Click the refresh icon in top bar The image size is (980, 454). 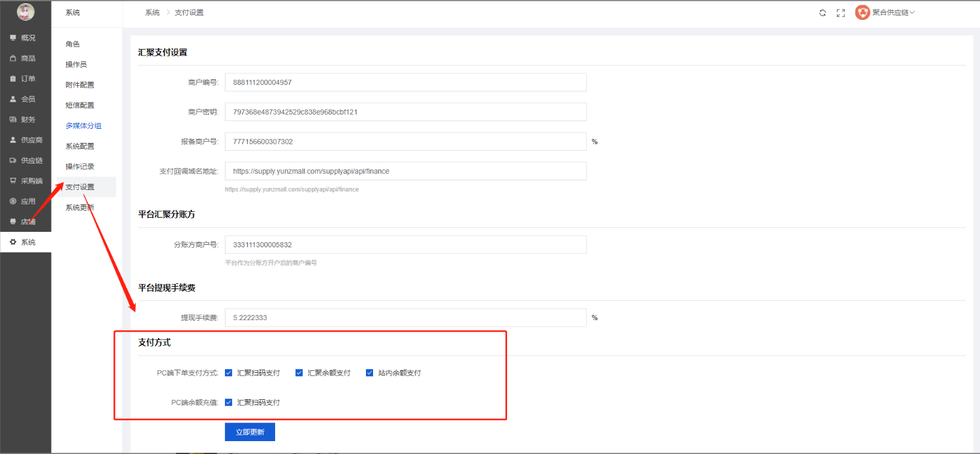tap(822, 13)
